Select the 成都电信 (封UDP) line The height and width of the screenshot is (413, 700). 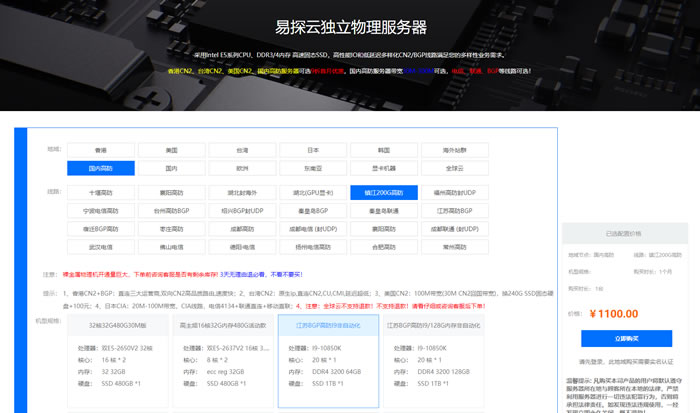[313, 229]
